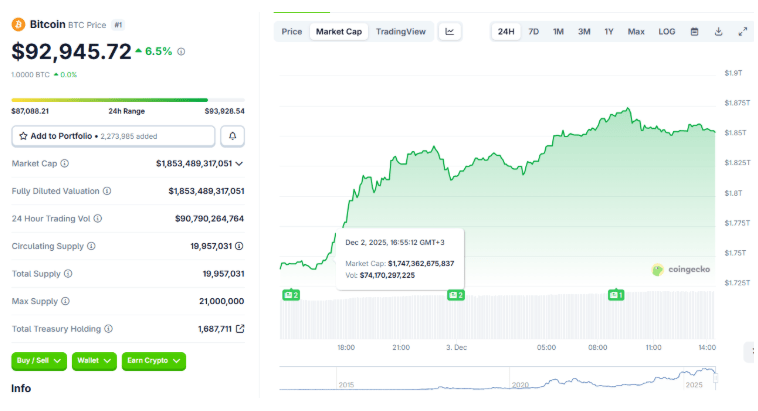Switch chart range to 7D
Screen dimensions: 758x411
point(533,32)
